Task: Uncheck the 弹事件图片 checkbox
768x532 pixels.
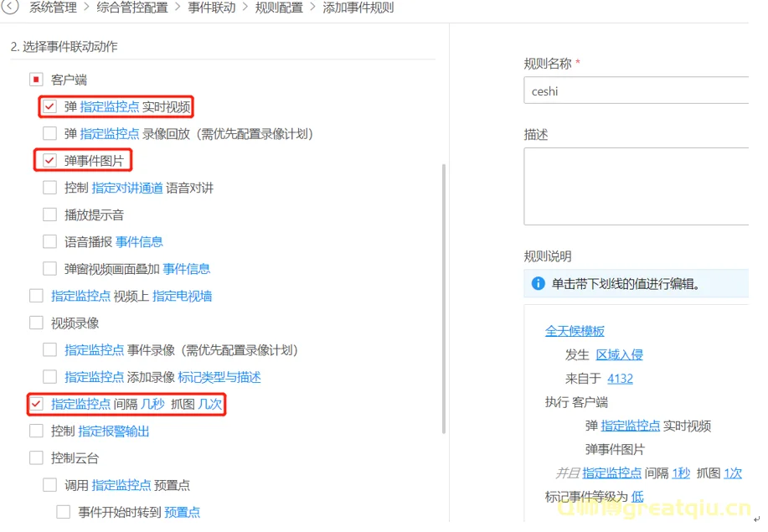Action: (50, 161)
